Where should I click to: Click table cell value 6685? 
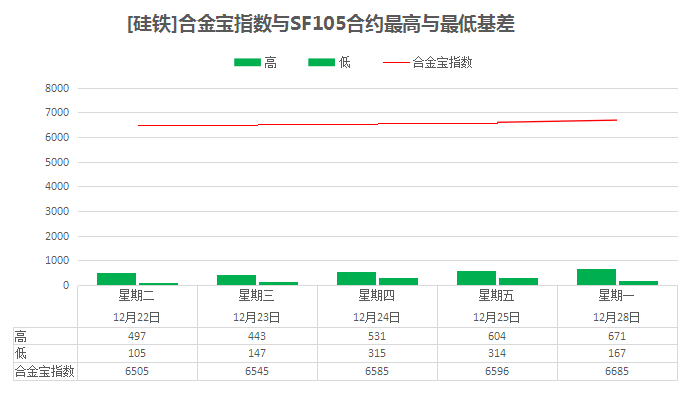click(617, 371)
